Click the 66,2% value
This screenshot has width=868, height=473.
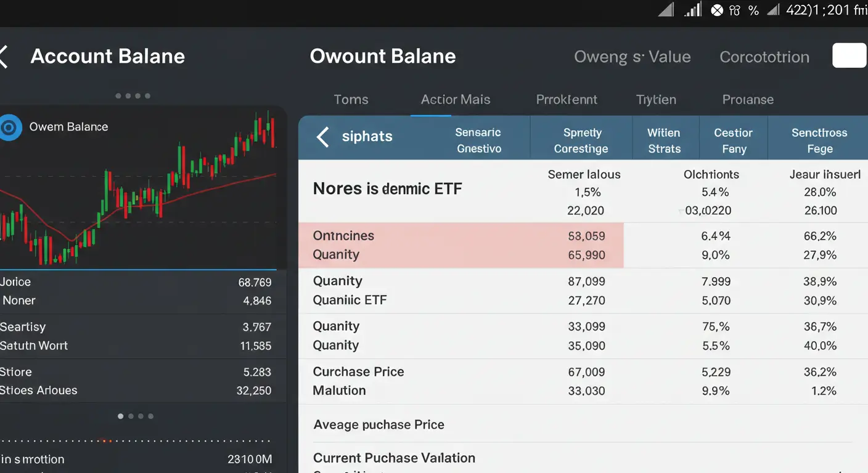[x=820, y=236]
